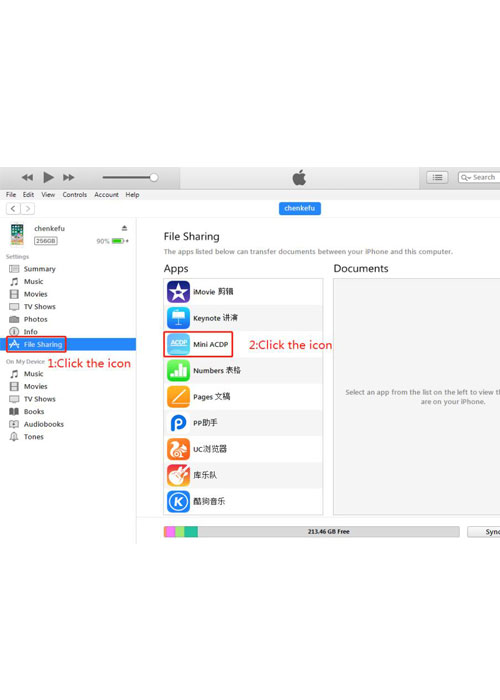This screenshot has width=500, height=700.
Task: Choose the GarageBand guitar app icon
Action: click(x=178, y=475)
